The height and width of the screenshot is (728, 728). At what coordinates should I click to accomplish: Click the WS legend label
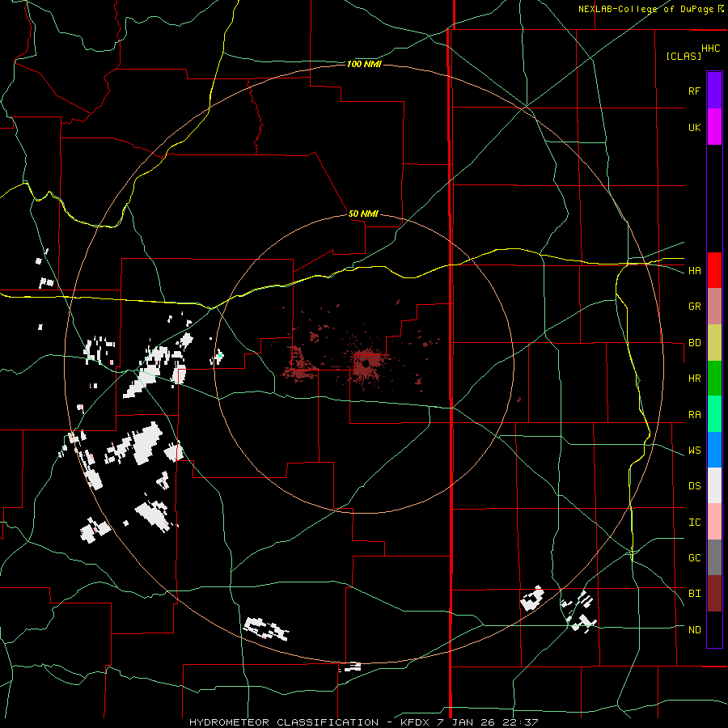point(694,451)
